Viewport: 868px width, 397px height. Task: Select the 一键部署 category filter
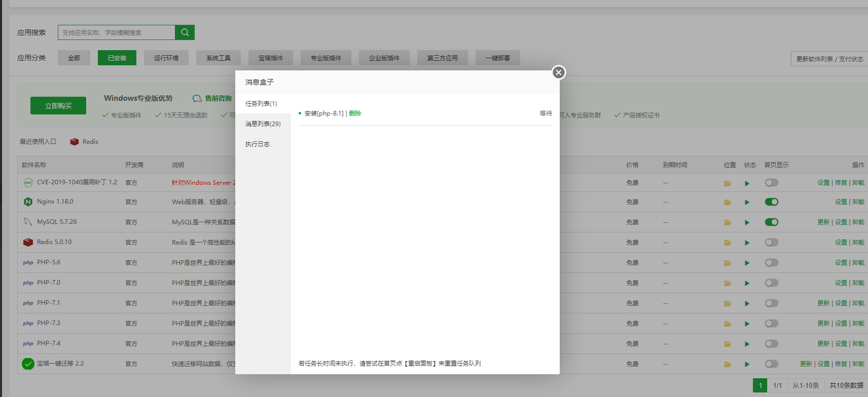pyautogui.click(x=498, y=58)
